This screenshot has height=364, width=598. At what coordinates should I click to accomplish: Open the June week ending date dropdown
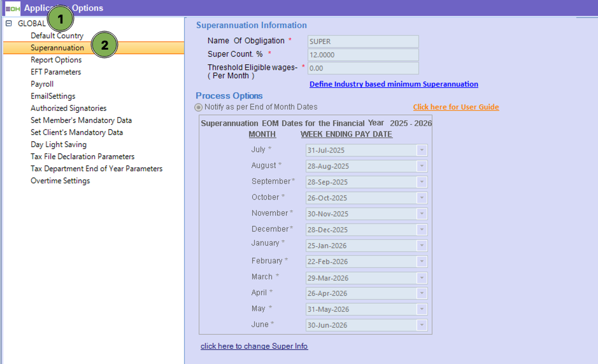(x=421, y=325)
